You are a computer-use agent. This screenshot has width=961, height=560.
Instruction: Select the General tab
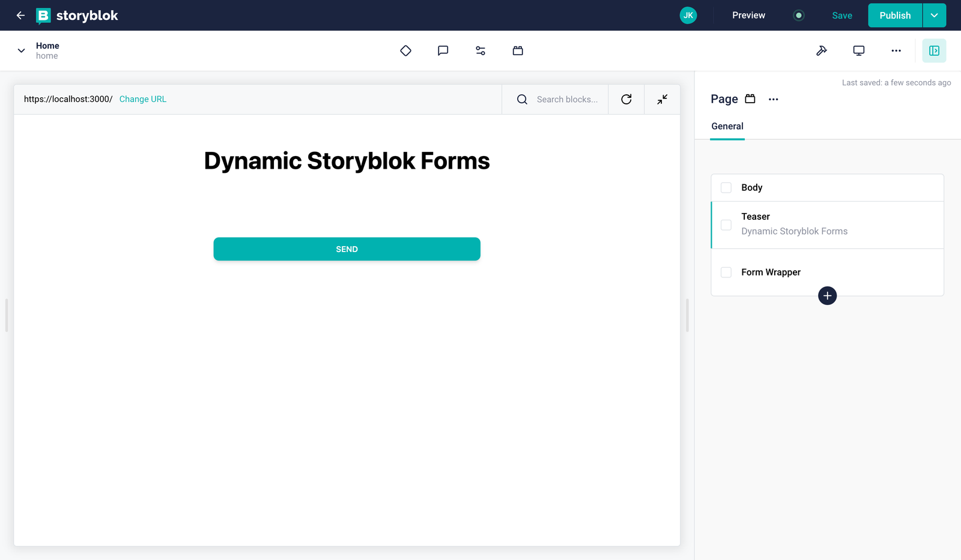(727, 126)
